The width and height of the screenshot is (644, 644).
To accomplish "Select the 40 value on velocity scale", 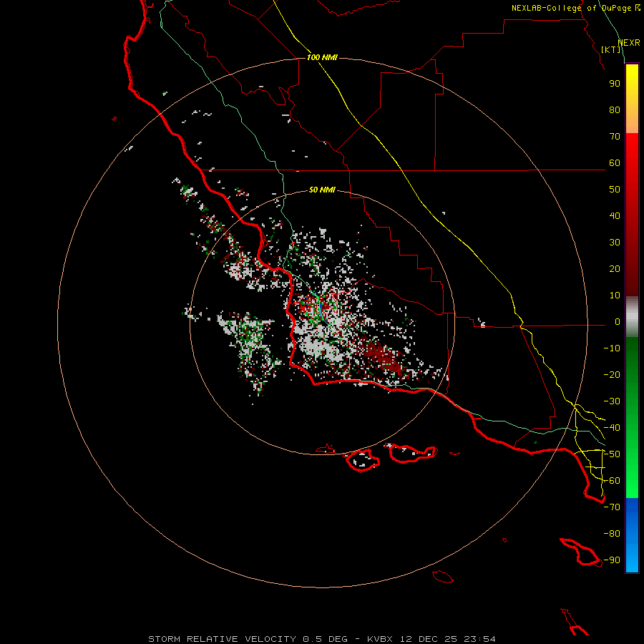I will point(615,215).
